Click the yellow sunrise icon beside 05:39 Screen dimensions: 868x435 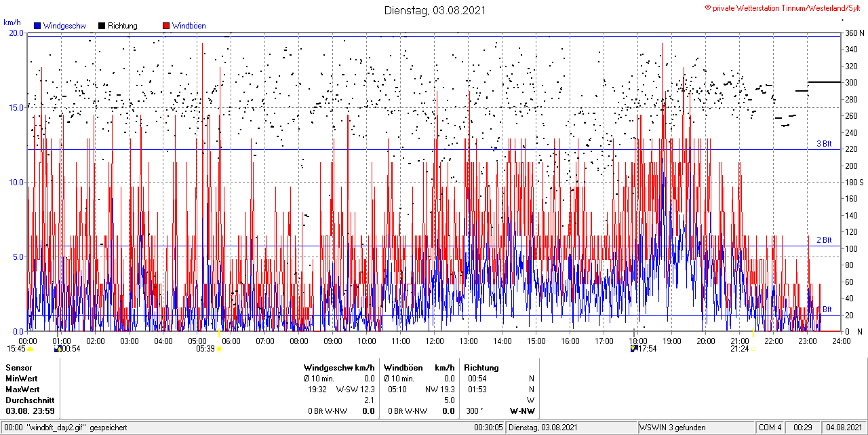(x=219, y=349)
